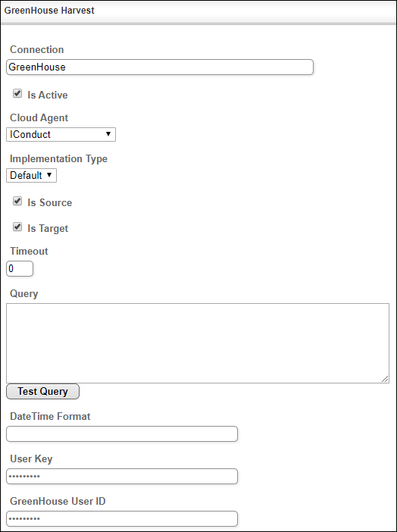Expand the Implementation Type Default dropdown
The width and height of the screenshot is (397, 532).
(x=31, y=175)
